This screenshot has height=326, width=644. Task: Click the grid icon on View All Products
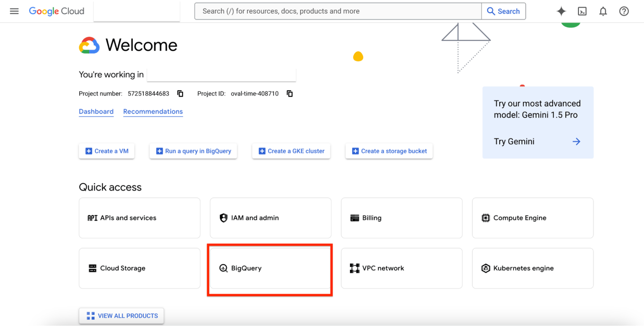91,316
